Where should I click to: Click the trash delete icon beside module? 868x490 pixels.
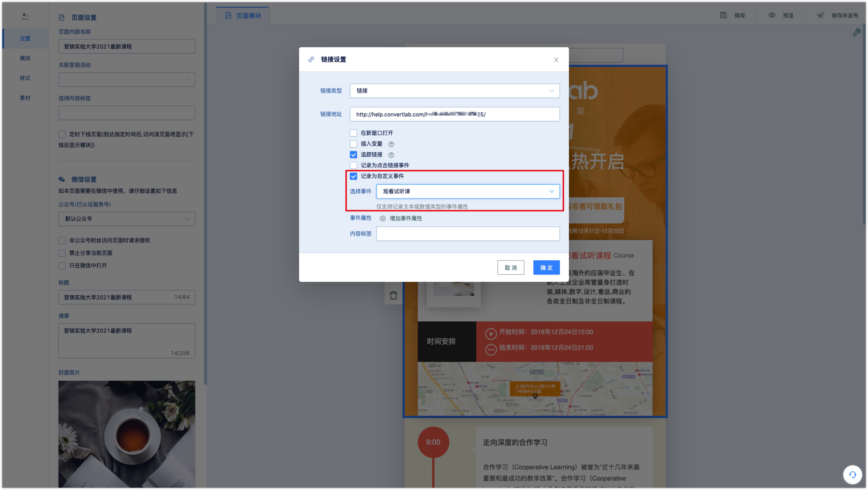[394, 295]
